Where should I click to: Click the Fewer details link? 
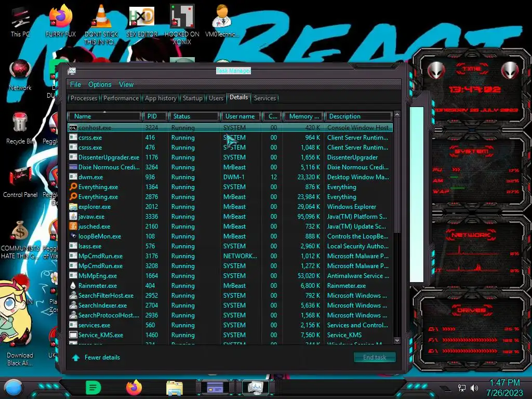point(102,357)
